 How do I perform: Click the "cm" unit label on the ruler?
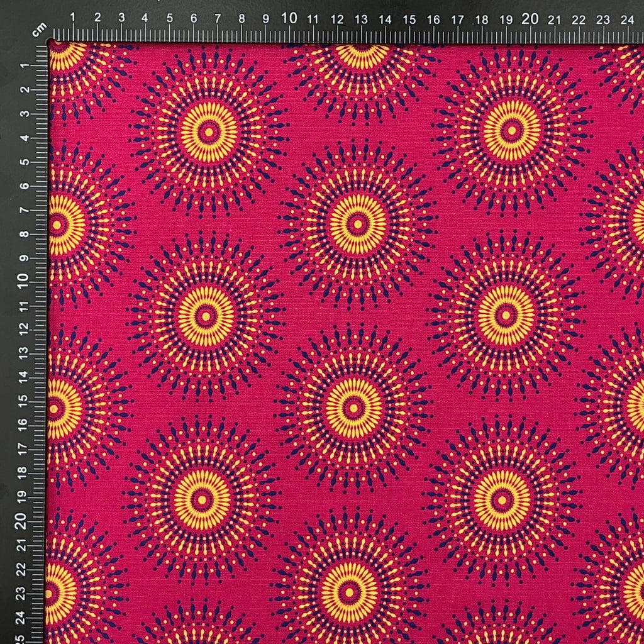(x=39, y=29)
